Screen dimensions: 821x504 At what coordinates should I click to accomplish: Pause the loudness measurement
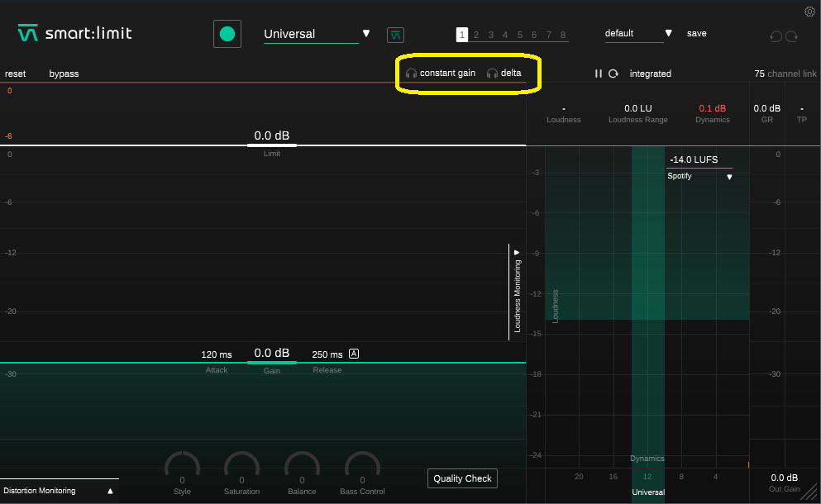(x=598, y=74)
